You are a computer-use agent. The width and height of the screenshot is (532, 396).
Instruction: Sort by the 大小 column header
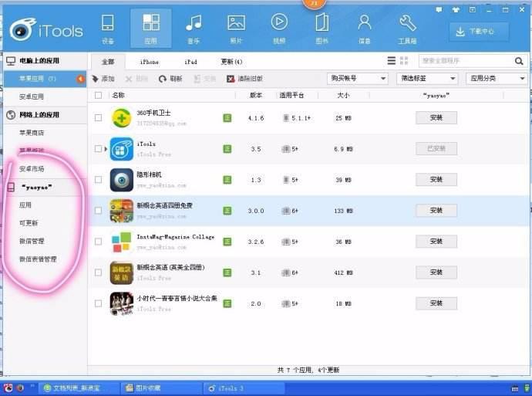(343, 96)
